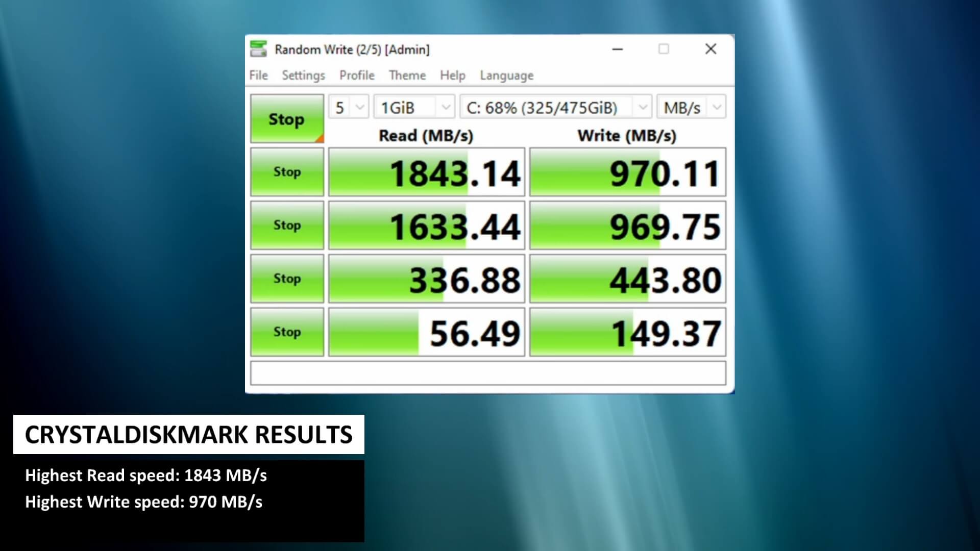980x551 pixels.
Task: Open the File menu
Action: [x=258, y=75]
